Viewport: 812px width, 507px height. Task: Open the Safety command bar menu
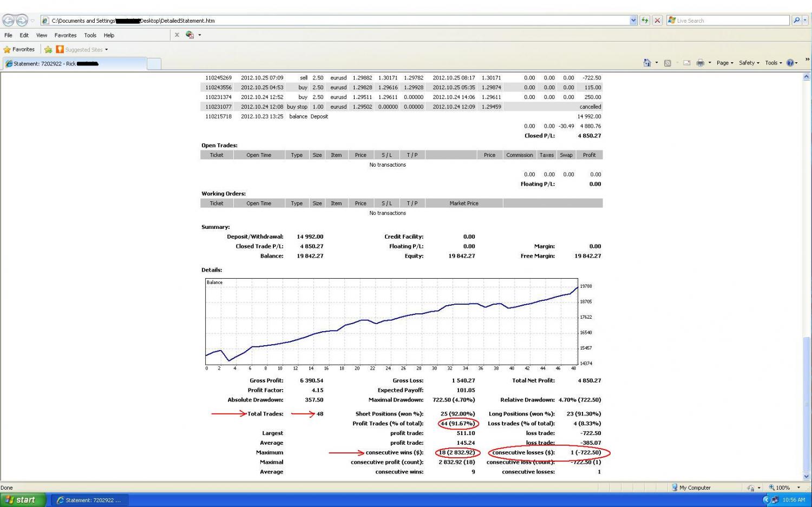tap(749, 63)
